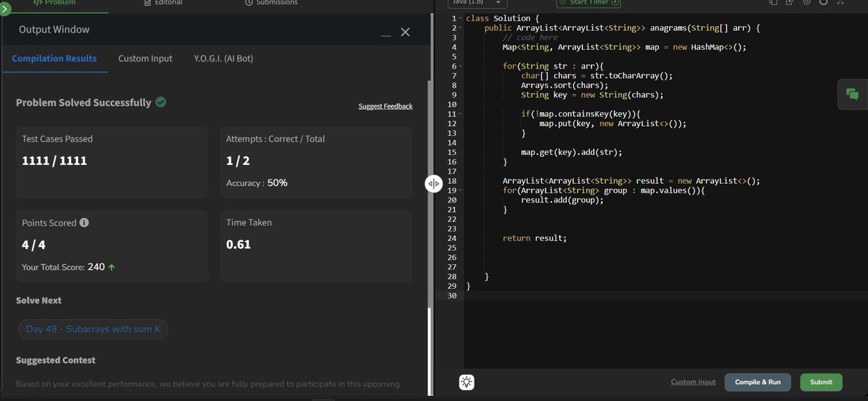This screenshot has width=868, height=401.
Task: Switch to the Custom Input tab
Action: point(145,59)
